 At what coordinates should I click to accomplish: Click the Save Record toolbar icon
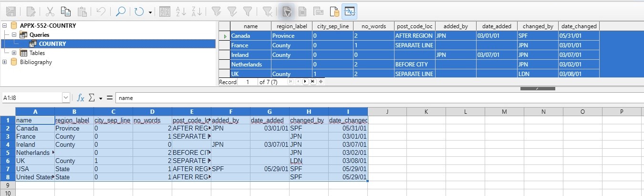pyautogui.click(x=10, y=11)
